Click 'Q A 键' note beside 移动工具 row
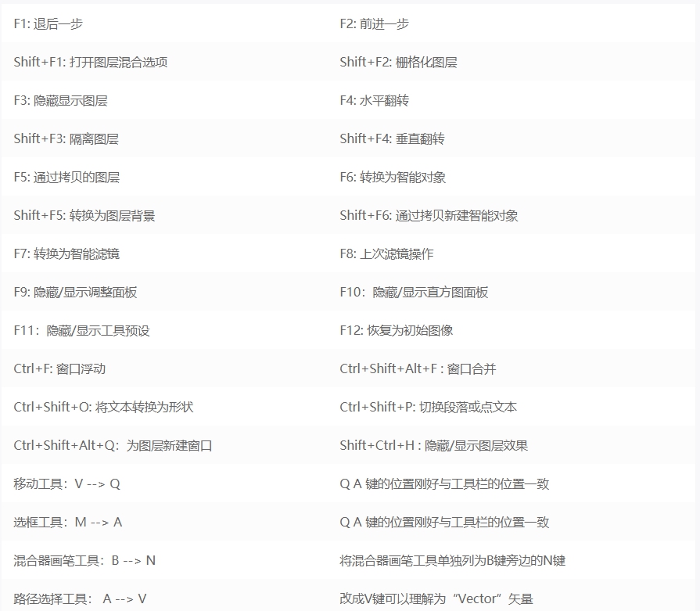This screenshot has height=611, width=700. pyautogui.click(x=444, y=484)
